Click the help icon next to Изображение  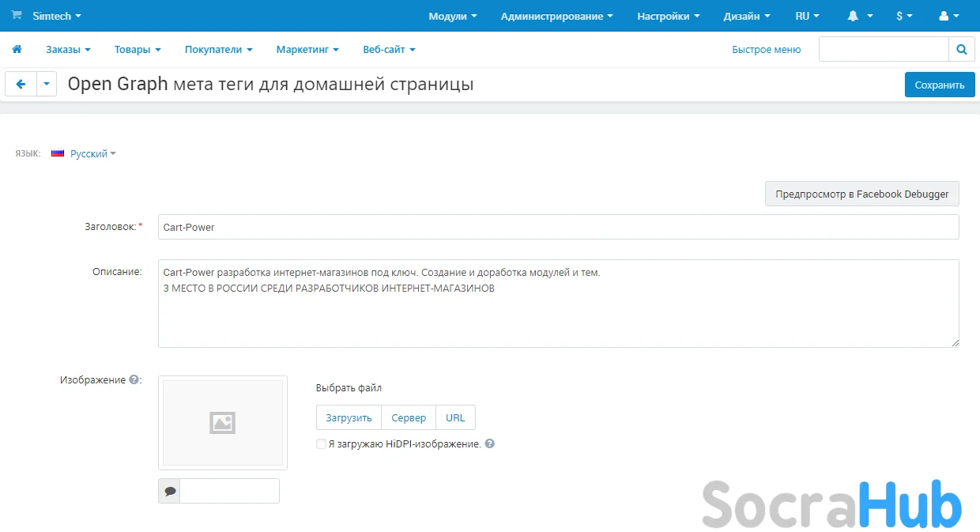tap(134, 380)
